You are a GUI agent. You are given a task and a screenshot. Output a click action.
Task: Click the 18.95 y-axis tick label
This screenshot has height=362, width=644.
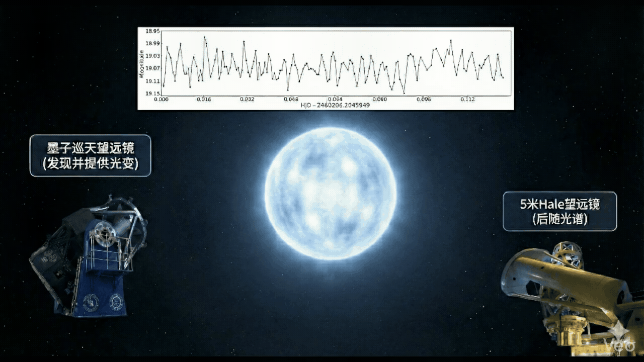152,31
